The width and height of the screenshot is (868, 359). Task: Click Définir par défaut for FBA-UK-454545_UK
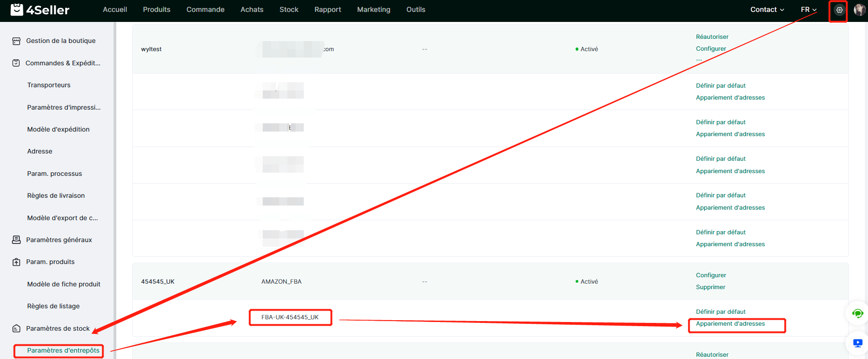click(x=721, y=311)
